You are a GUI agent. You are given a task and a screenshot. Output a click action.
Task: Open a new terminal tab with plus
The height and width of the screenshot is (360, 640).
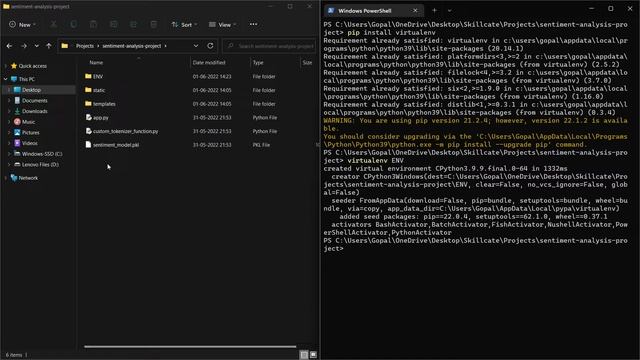434,11
